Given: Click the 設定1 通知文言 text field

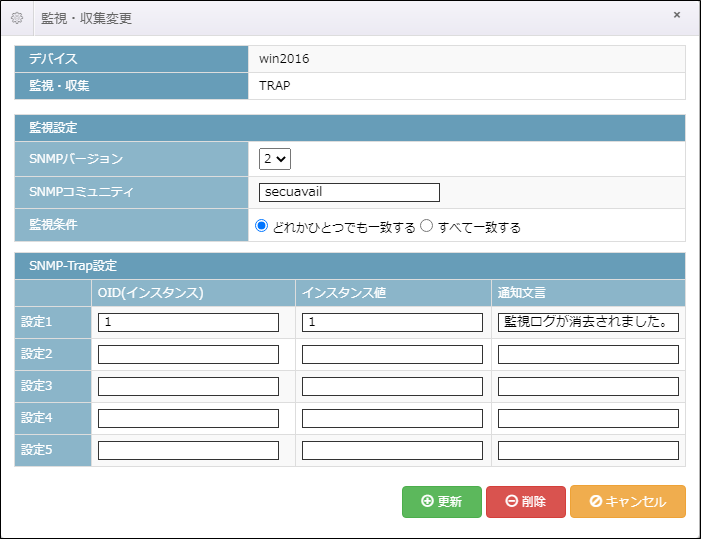Looking at the screenshot, I should click(x=588, y=322).
